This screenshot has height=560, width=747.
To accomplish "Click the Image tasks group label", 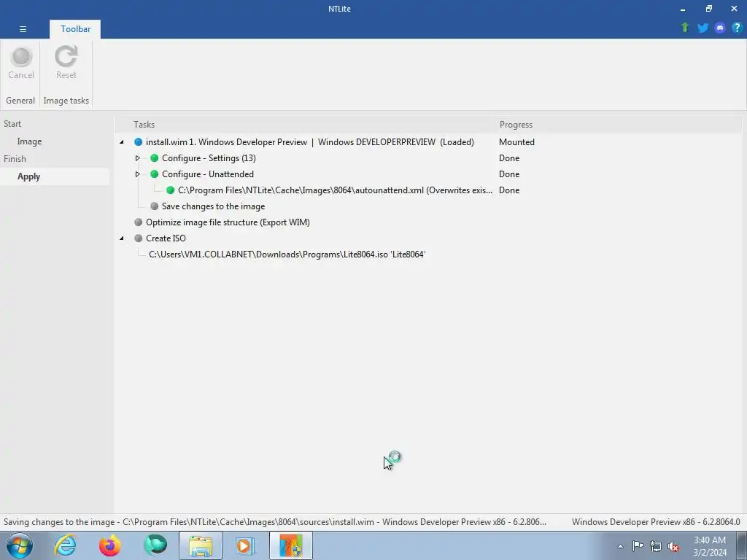I will (x=66, y=101).
